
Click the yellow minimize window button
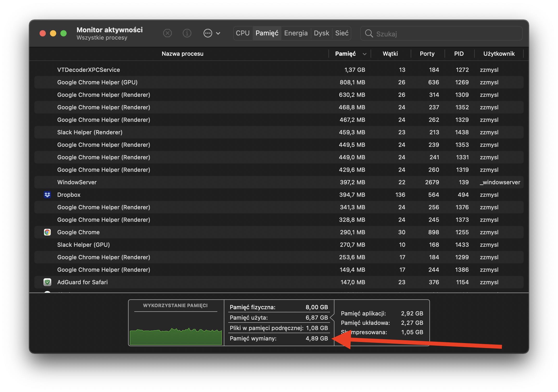click(53, 33)
